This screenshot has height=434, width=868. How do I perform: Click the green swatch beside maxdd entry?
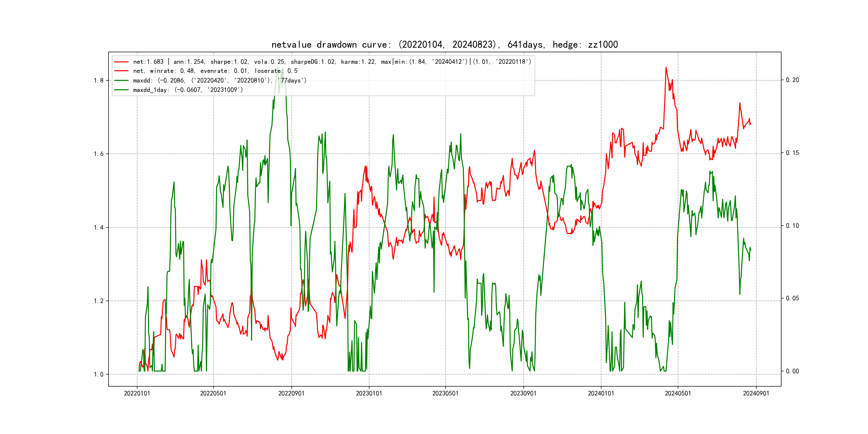[121, 81]
